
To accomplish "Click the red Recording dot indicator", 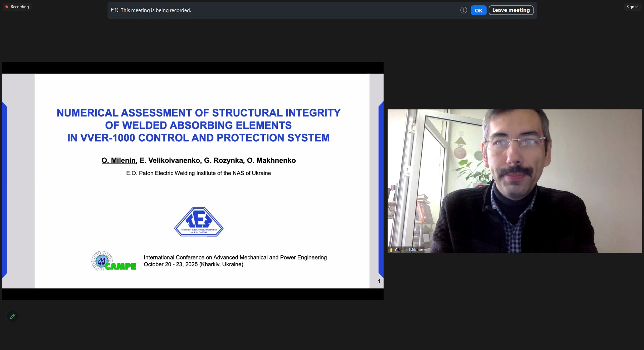I will click(x=7, y=7).
